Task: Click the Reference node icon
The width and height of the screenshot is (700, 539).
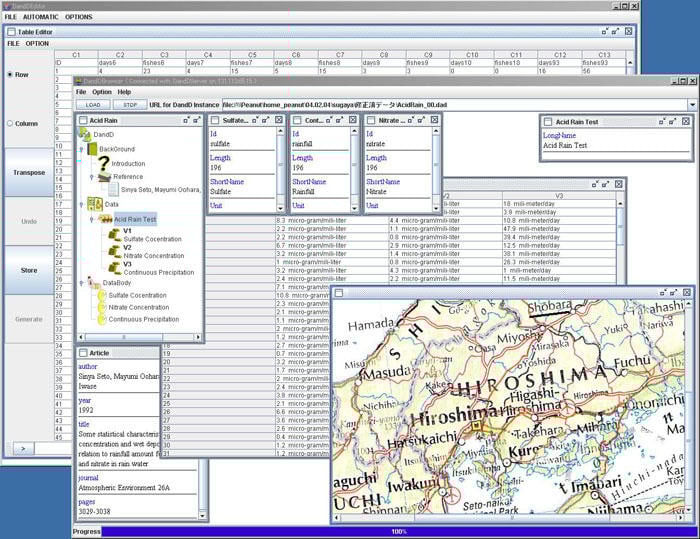Action: coord(104,177)
